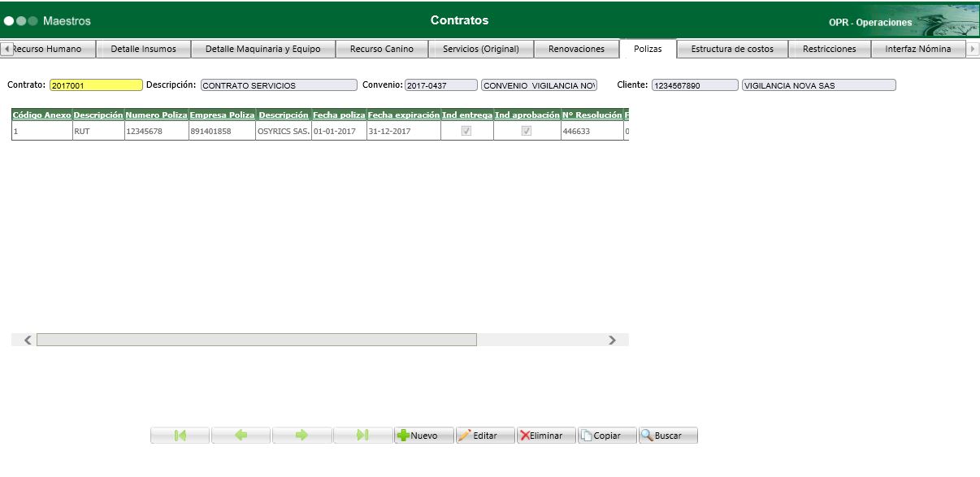Screen dimensions: 980x477
Task: Toggle the Ind entrega checkbox in the RUT row
Action: pyautogui.click(x=466, y=131)
